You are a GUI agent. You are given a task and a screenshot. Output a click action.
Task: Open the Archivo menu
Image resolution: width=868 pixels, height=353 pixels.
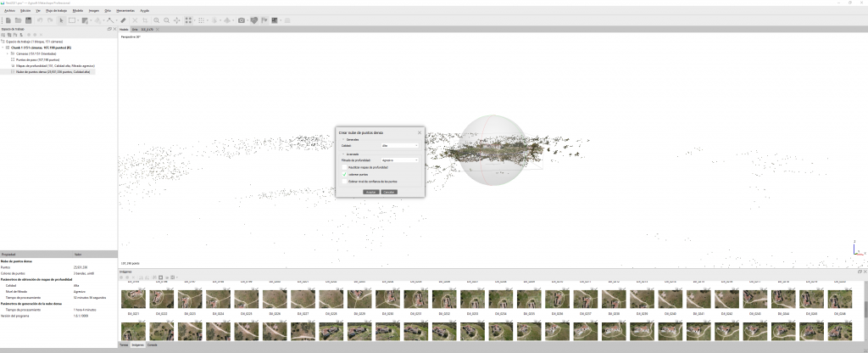pyautogui.click(x=9, y=10)
